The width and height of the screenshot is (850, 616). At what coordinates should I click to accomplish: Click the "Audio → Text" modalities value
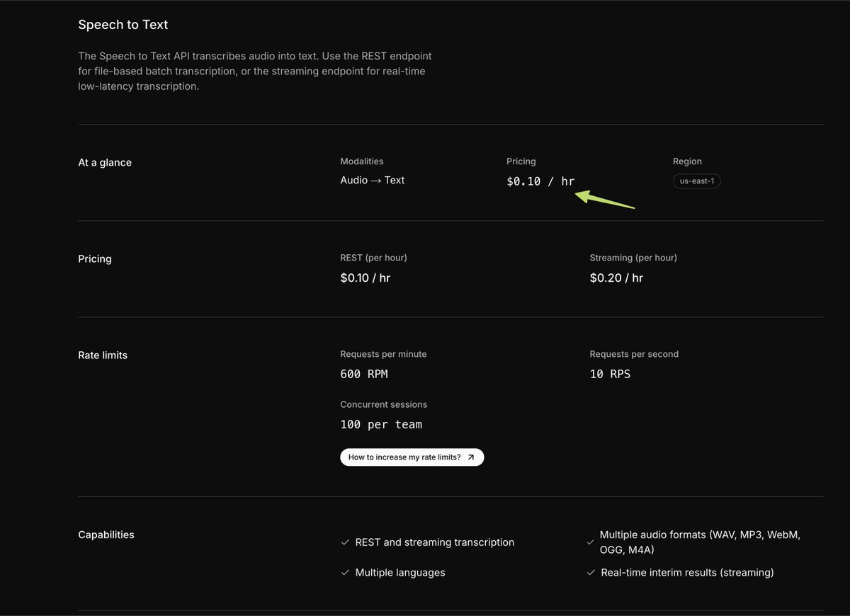pos(373,181)
